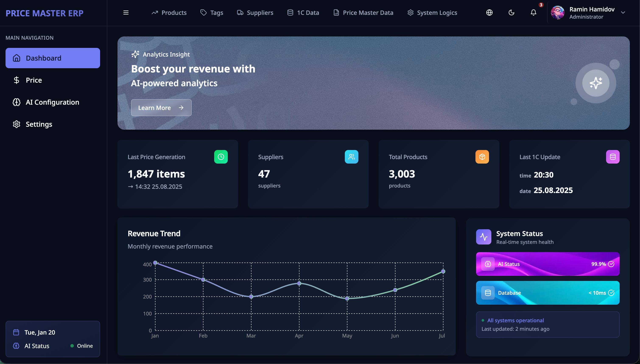Image resolution: width=640 pixels, height=364 pixels.
Task: Collapse the sidebar with the hamburger icon
Action: pyautogui.click(x=126, y=12)
